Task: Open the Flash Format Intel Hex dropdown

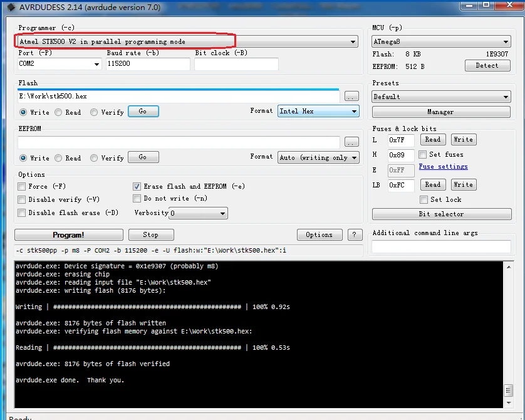Action: [318, 111]
